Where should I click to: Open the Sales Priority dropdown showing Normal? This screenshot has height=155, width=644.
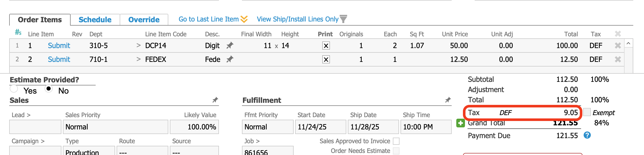point(115,127)
